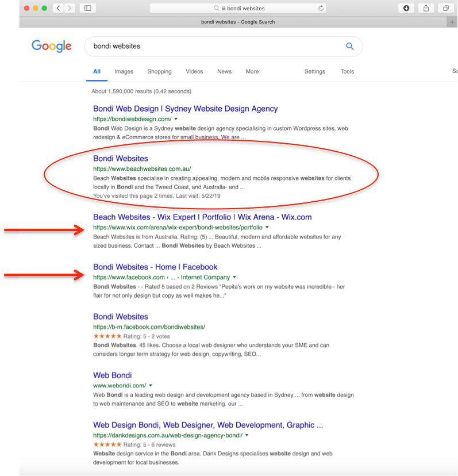Click the dankdesigns.com.au/web-design-agency-bondi/ URL
The image size is (458, 476).
click(x=168, y=435)
